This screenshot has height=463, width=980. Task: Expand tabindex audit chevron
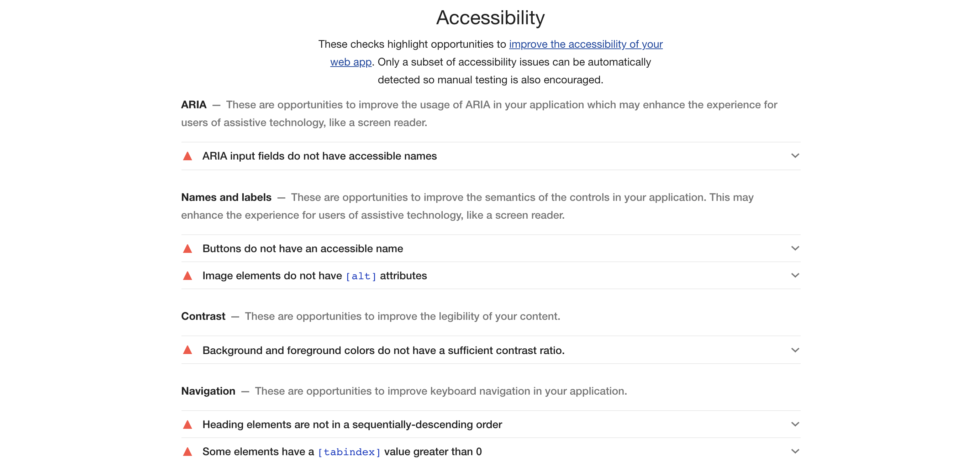click(795, 451)
